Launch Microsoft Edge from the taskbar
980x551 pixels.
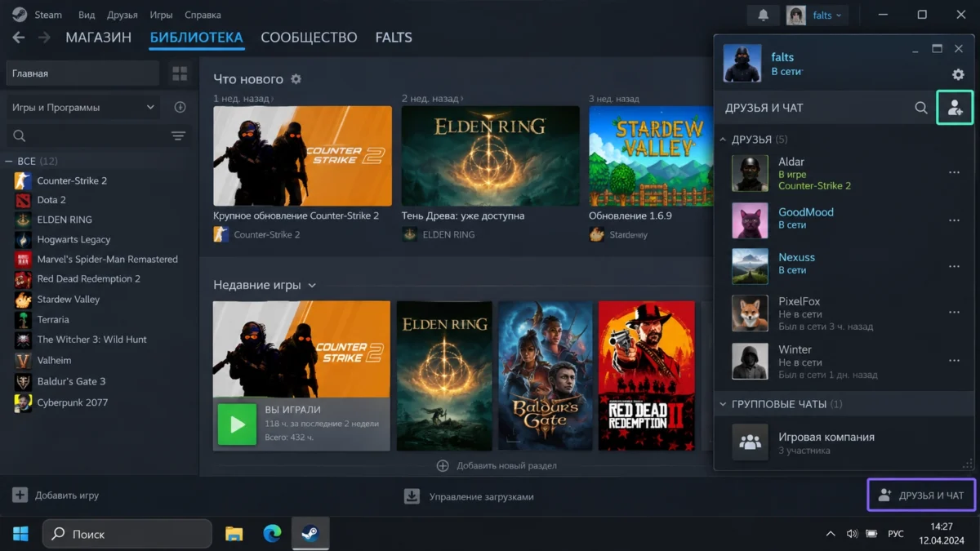pyautogui.click(x=272, y=534)
